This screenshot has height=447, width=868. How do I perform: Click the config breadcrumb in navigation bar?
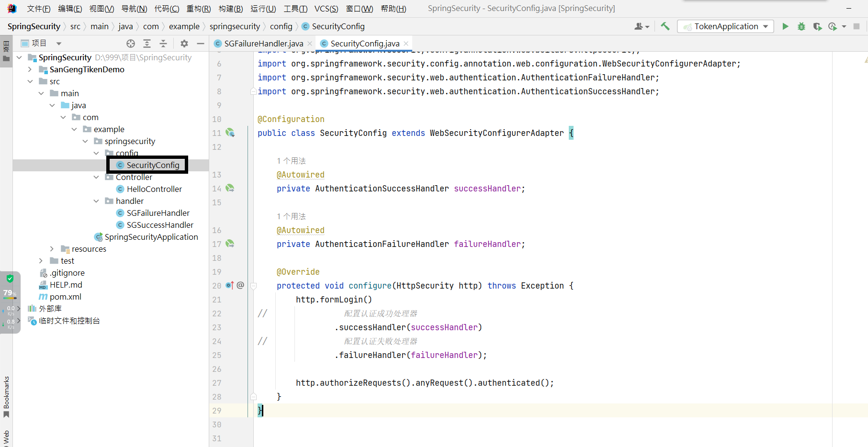pos(281,26)
